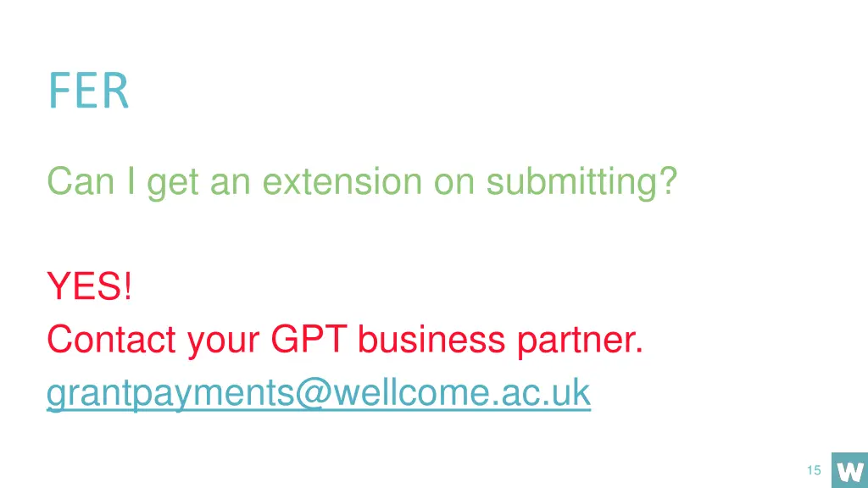Select the word 'extension' in the question
The width and height of the screenshot is (868, 488).
[342, 181]
